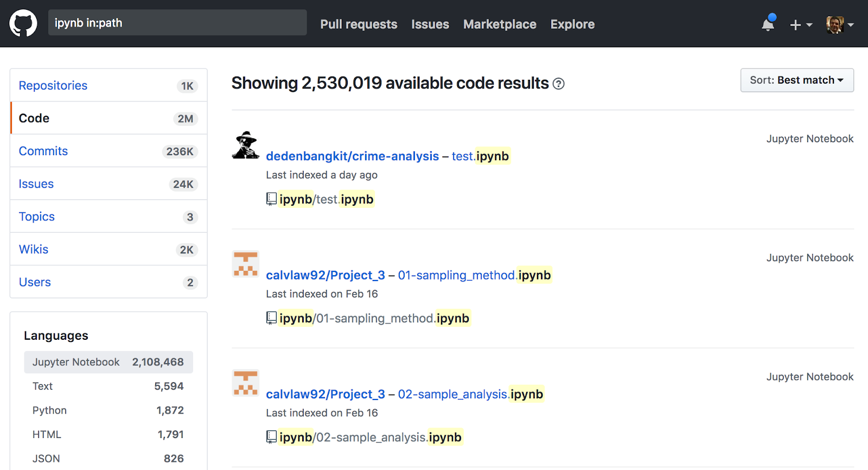Image resolution: width=868 pixels, height=470 pixels.
Task: Click the 'Showing 2,530,019 available code results' heading
Action: click(390, 83)
